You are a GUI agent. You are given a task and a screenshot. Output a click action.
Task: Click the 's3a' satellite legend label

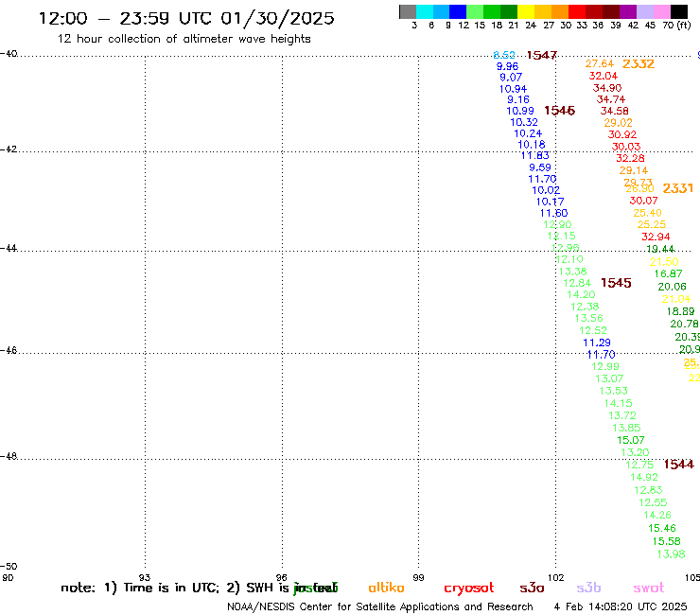[533, 588]
